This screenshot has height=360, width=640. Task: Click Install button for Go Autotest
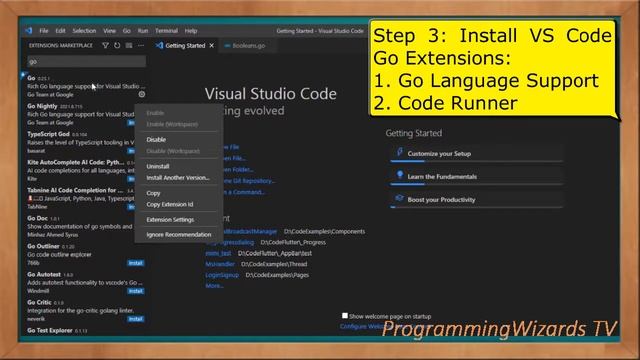pos(136,291)
